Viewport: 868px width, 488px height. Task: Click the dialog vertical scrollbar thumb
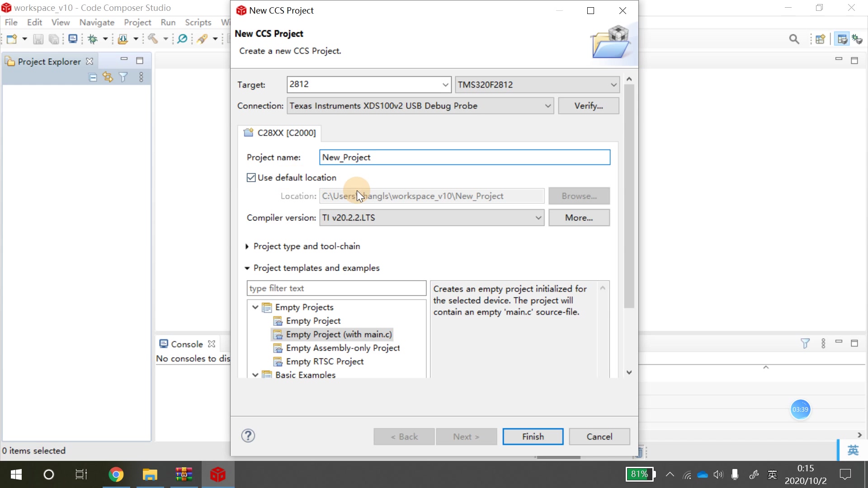tap(629, 197)
